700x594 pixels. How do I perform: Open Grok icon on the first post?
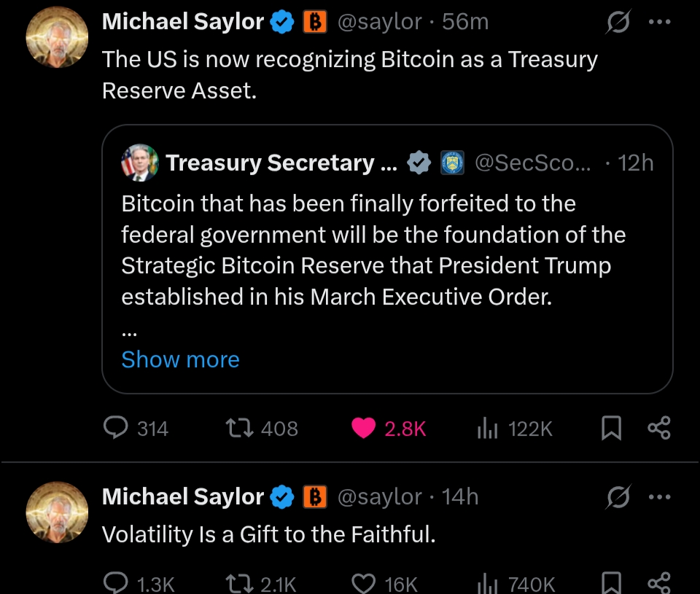tap(618, 23)
